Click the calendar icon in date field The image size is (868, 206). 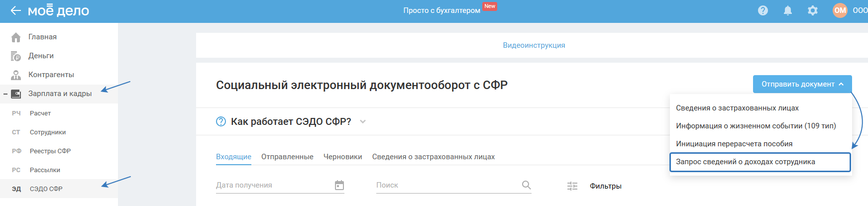339,185
